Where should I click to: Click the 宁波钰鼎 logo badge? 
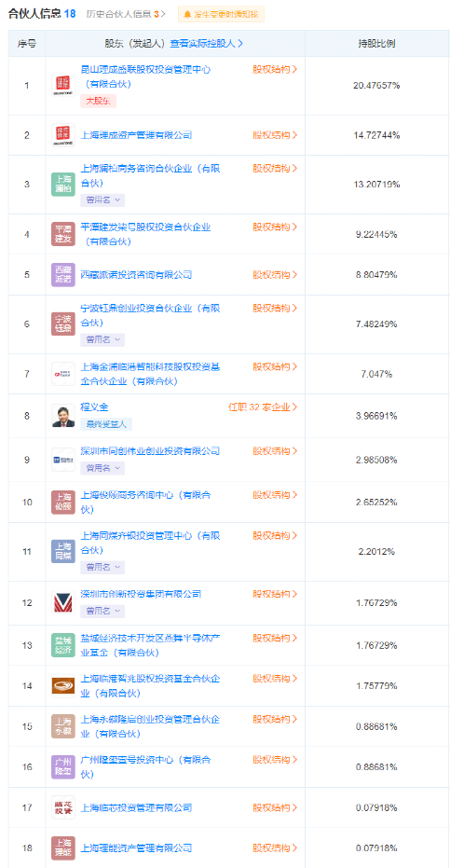[x=63, y=324]
